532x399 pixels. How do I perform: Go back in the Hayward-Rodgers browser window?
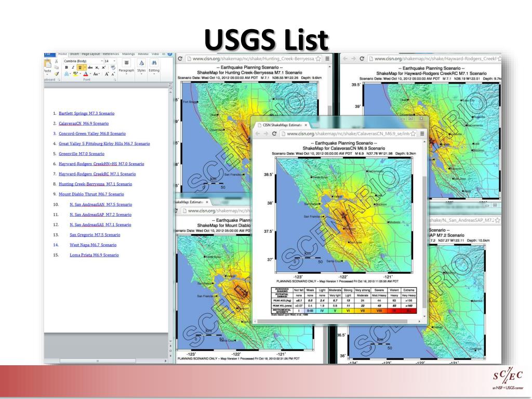click(345, 59)
